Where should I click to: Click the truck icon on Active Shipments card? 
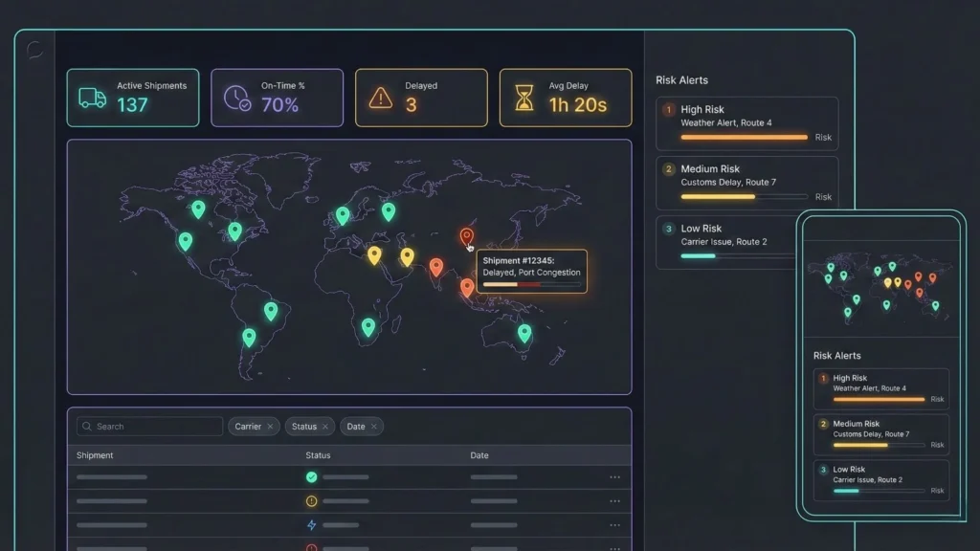point(91,97)
